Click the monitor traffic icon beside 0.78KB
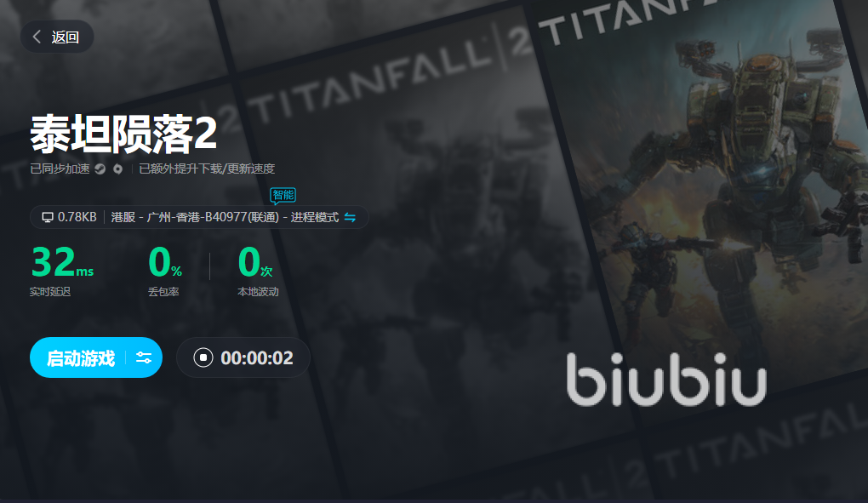The width and height of the screenshot is (868, 503). 48,218
